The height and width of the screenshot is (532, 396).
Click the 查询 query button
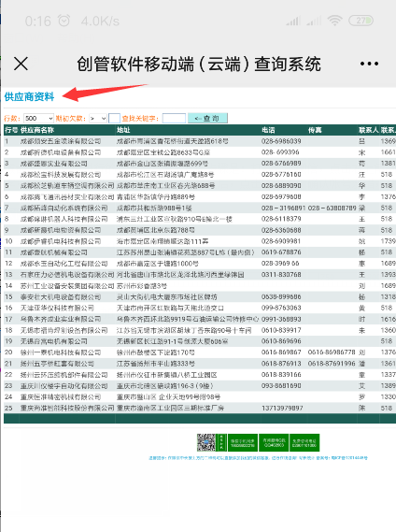pos(207,118)
